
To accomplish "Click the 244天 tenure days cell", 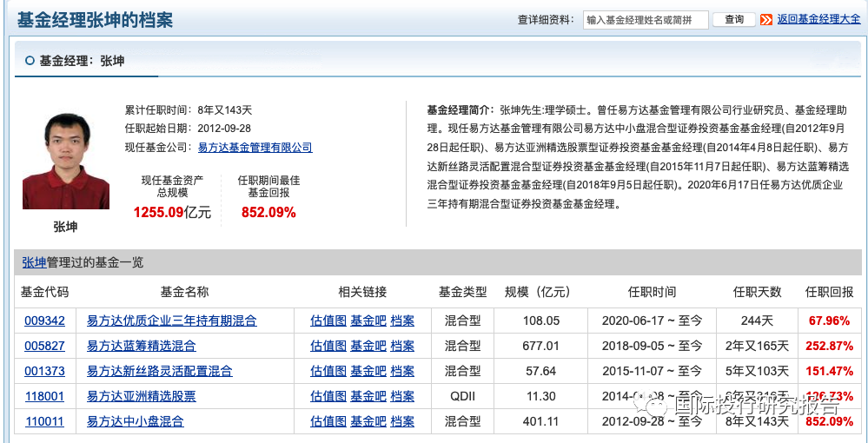I will [x=757, y=321].
